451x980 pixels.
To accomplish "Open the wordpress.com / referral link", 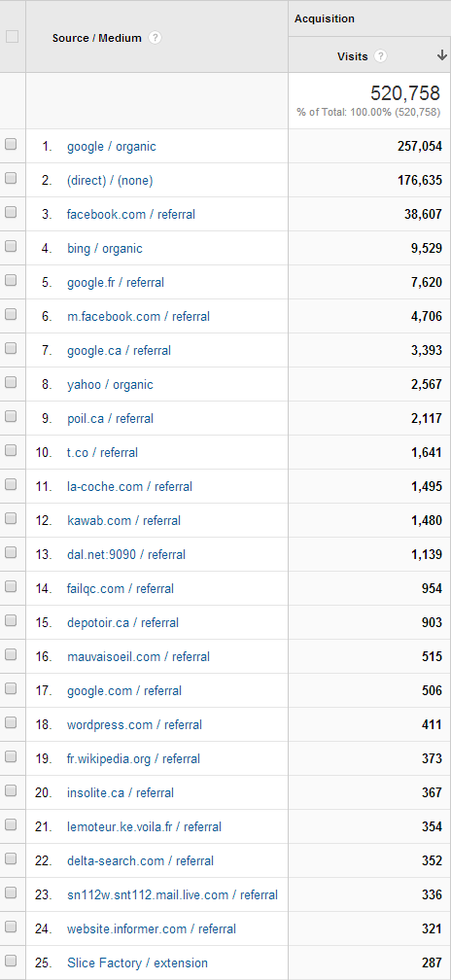I will point(135,725).
